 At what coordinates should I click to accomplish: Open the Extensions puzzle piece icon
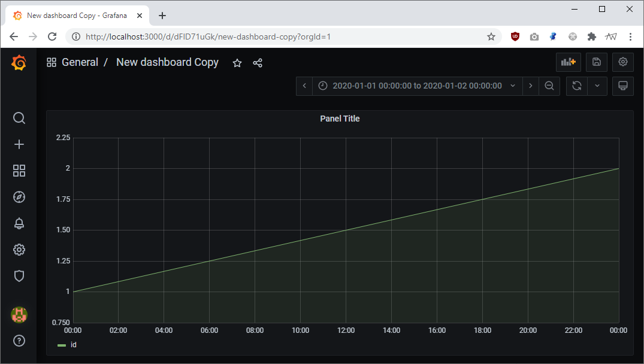[x=591, y=37]
